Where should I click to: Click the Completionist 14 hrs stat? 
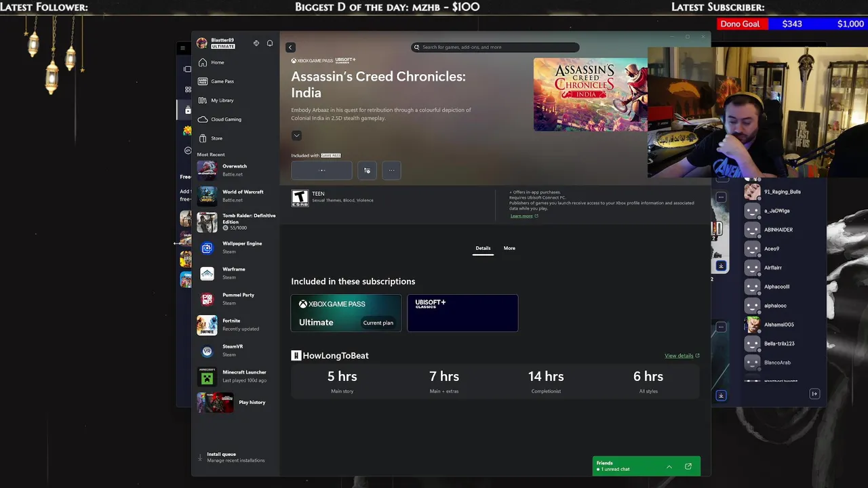pyautogui.click(x=546, y=382)
